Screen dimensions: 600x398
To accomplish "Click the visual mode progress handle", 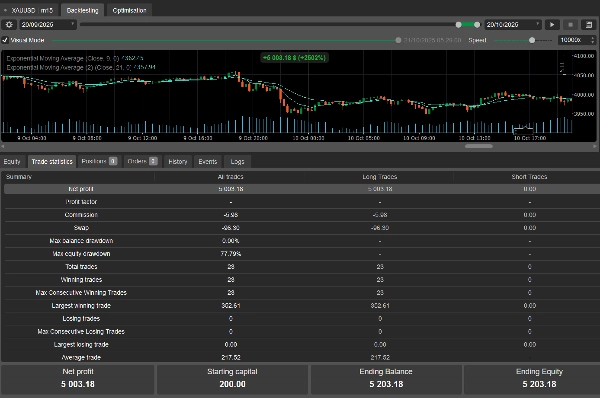I will [x=398, y=40].
